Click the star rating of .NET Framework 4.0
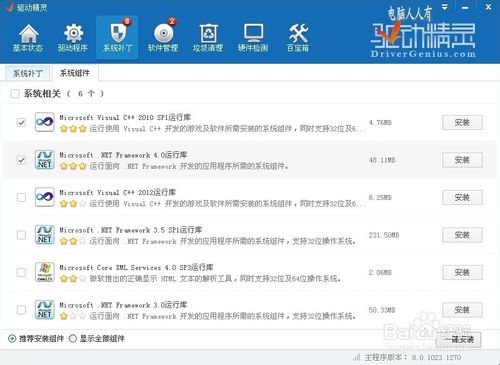 pos(73,166)
